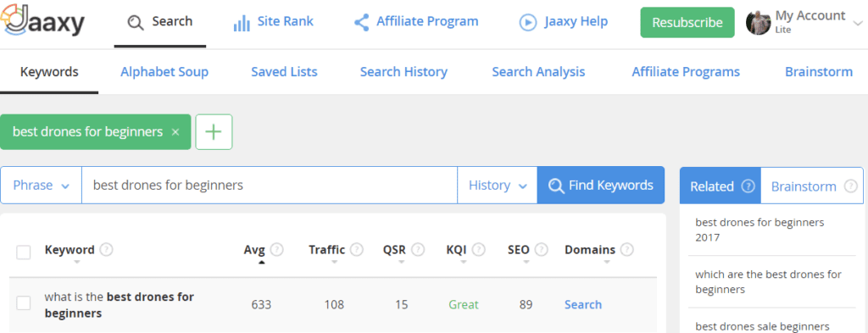
Task: Switch to the Alphabet Soup tab
Action: (x=164, y=72)
